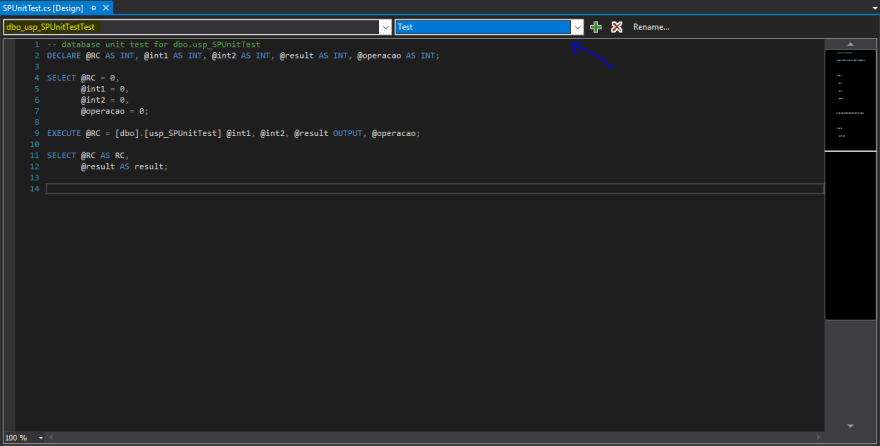Click 'SELECT @RC = 0,' on line 4

pos(83,78)
